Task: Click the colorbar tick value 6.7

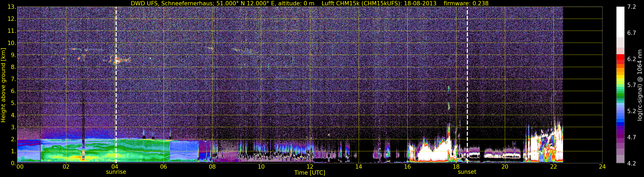Action: pos(632,33)
